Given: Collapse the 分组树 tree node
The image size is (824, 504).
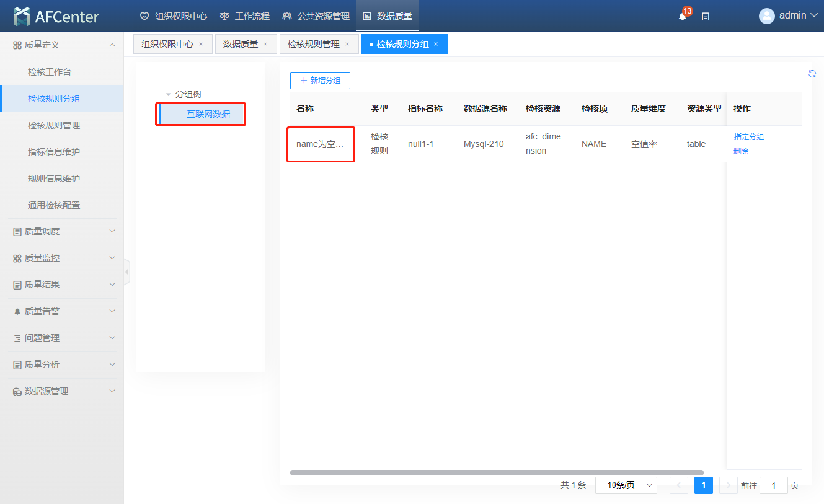Looking at the screenshot, I should coord(168,95).
